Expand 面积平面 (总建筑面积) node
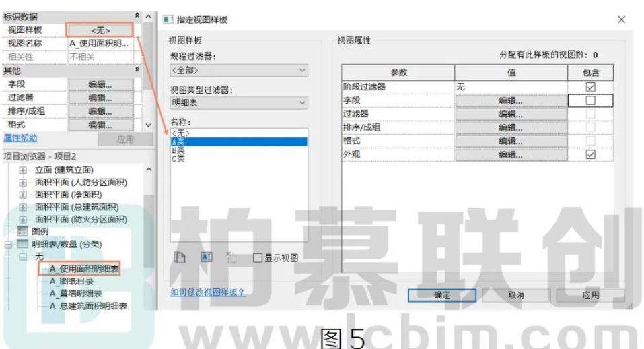 [x=23, y=208]
